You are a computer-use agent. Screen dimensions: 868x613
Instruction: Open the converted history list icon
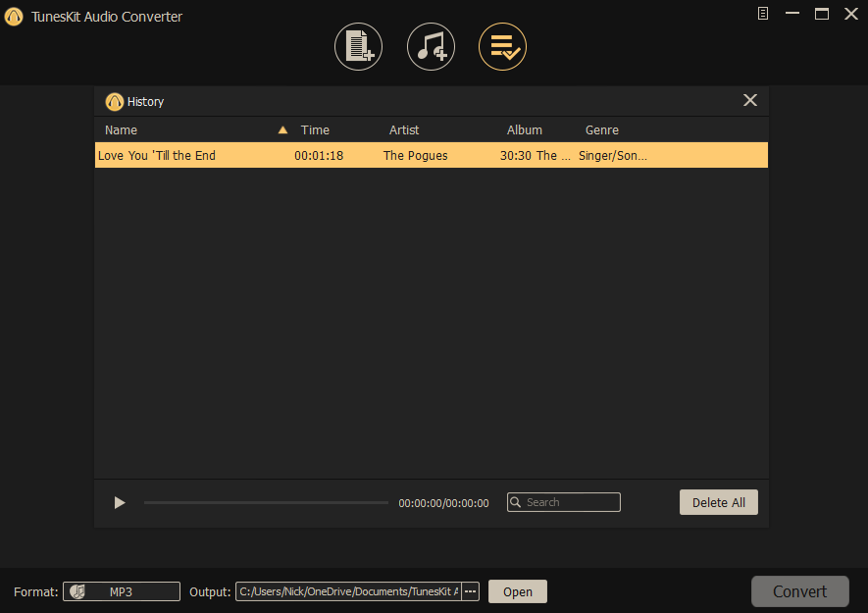[x=502, y=45]
